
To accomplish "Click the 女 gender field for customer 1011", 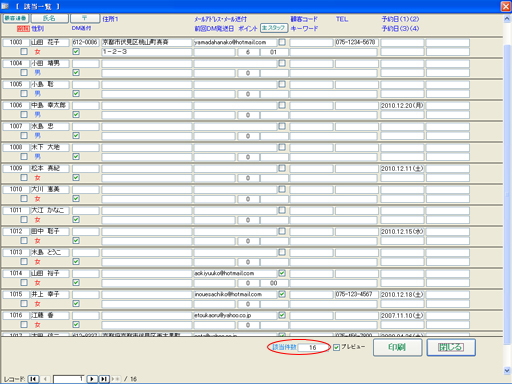I will point(37,220).
